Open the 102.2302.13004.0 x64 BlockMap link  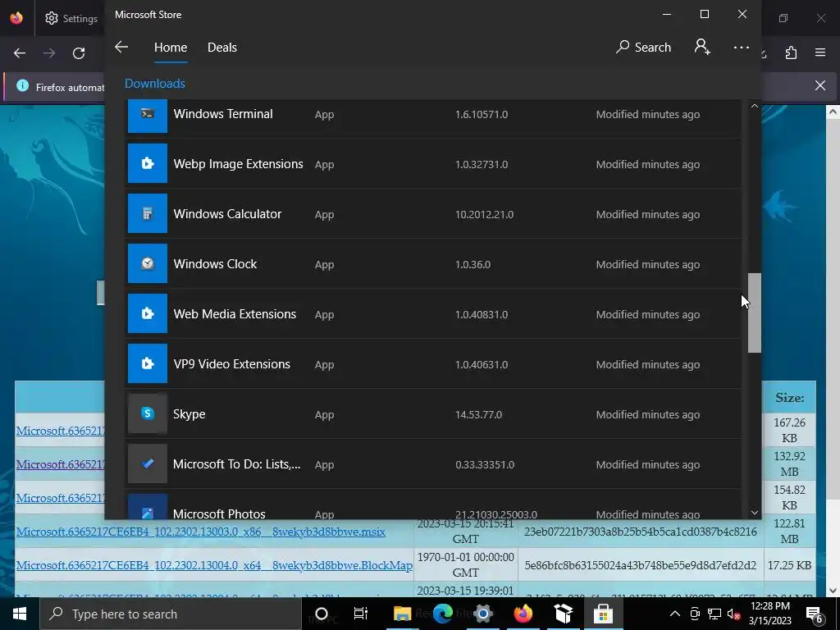[214, 565]
